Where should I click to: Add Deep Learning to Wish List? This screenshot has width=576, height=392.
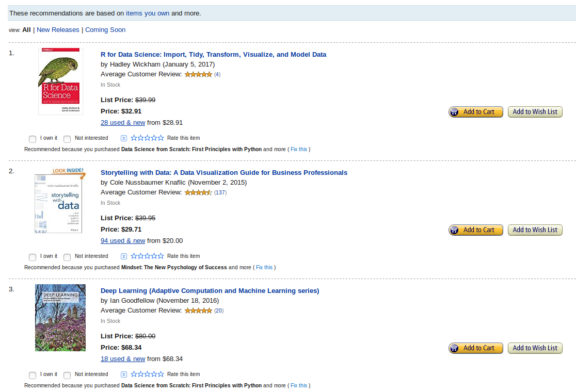pyautogui.click(x=535, y=348)
